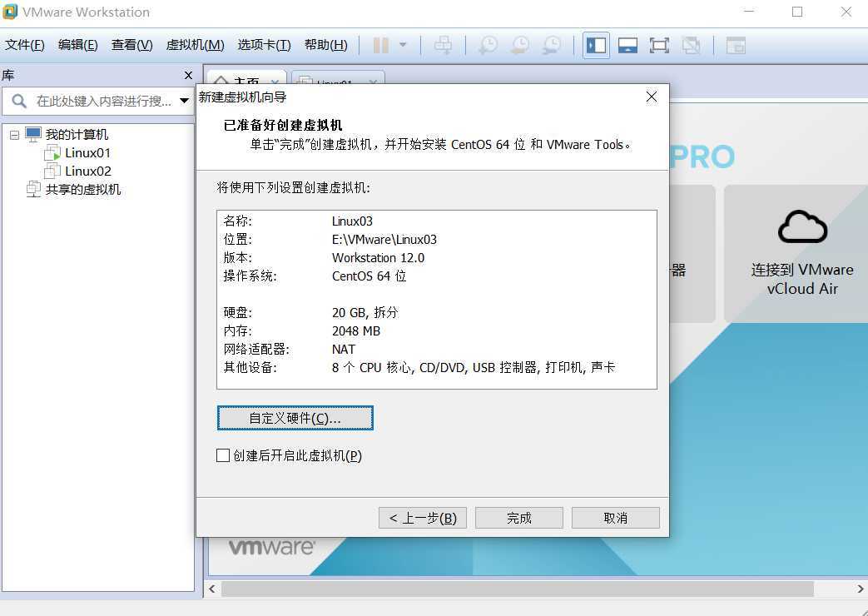868x616 pixels.
Task: Click the 2048 MB memory value
Action: coord(356,330)
